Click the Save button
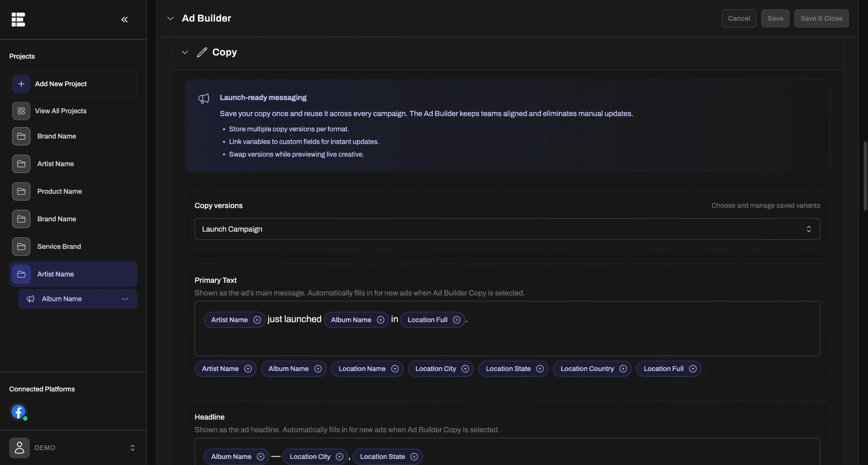 pyautogui.click(x=775, y=18)
